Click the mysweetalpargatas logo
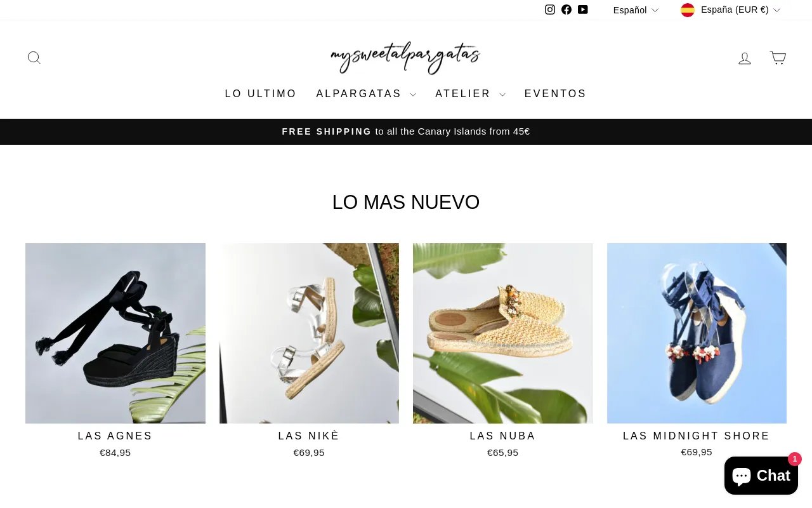The image size is (812, 508). pos(405,58)
